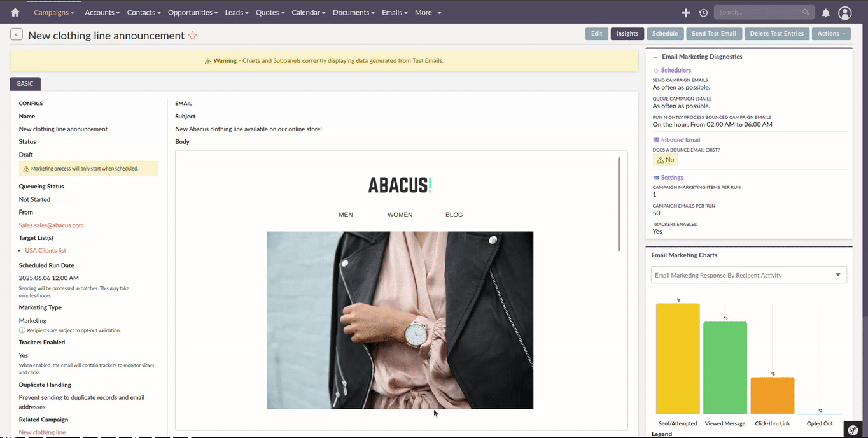Mark campaign as favorite with star

tap(192, 36)
